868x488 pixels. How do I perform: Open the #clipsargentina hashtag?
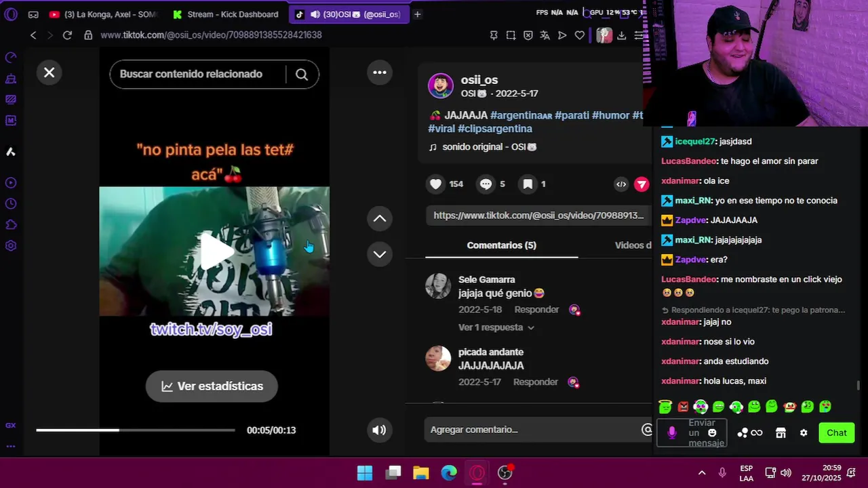coord(495,129)
